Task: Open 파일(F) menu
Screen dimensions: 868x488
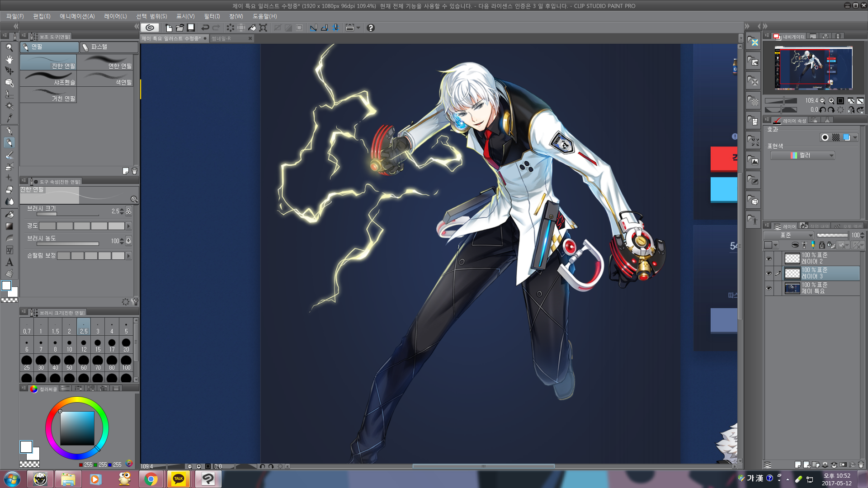Action: (15, 16)
